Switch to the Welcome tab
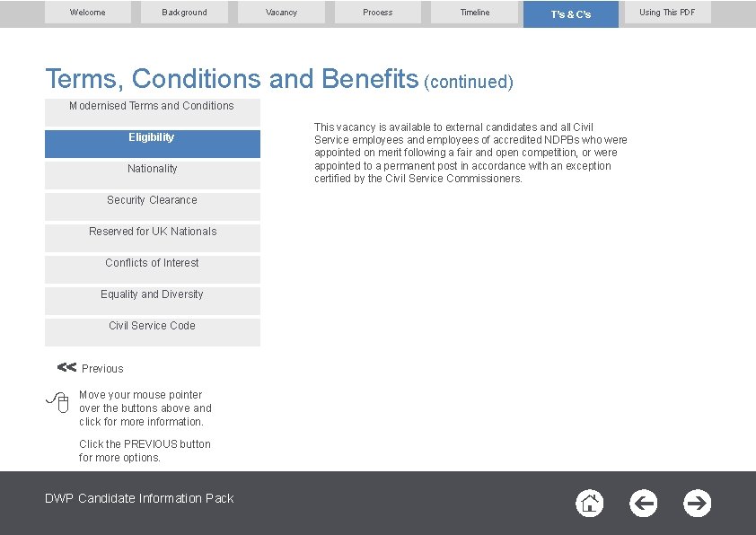Viewport: 756px width, 535px height. (88, 13)
